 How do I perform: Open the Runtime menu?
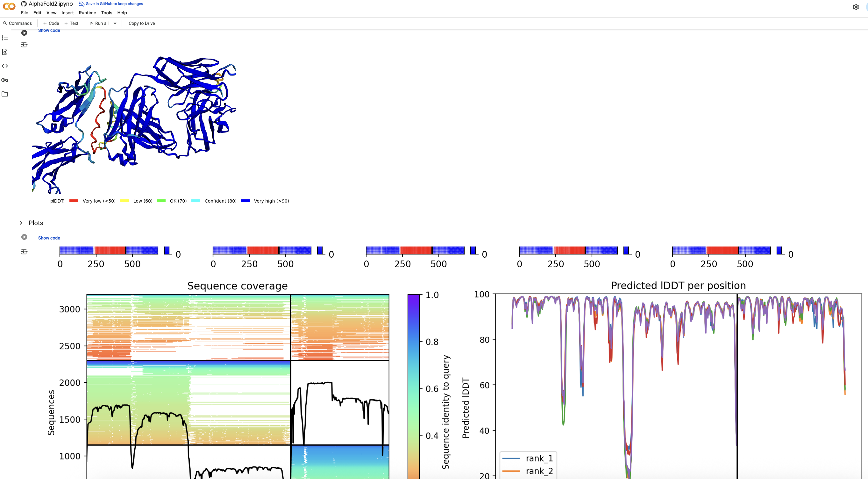pyautogui.click(x=87, y=13)
